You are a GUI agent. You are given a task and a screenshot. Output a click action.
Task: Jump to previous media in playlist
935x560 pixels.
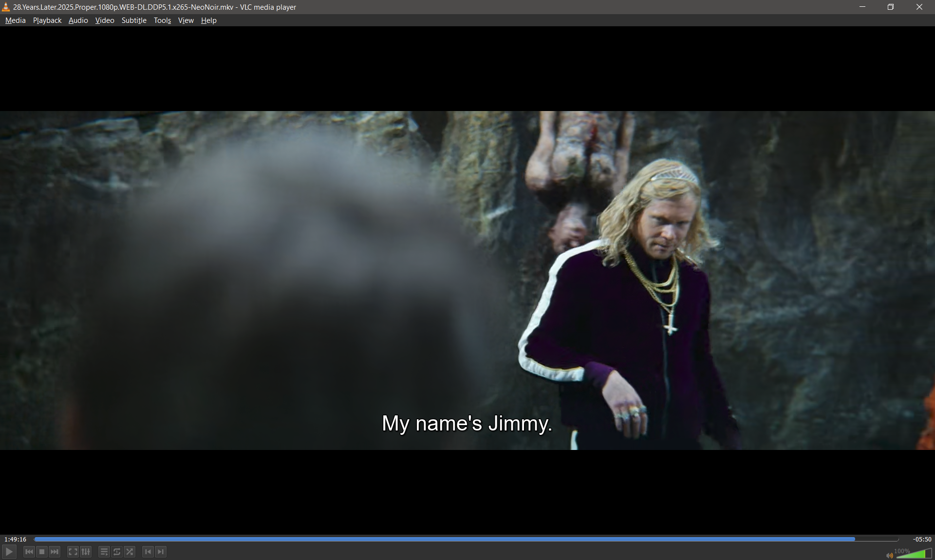pos(29,552)
